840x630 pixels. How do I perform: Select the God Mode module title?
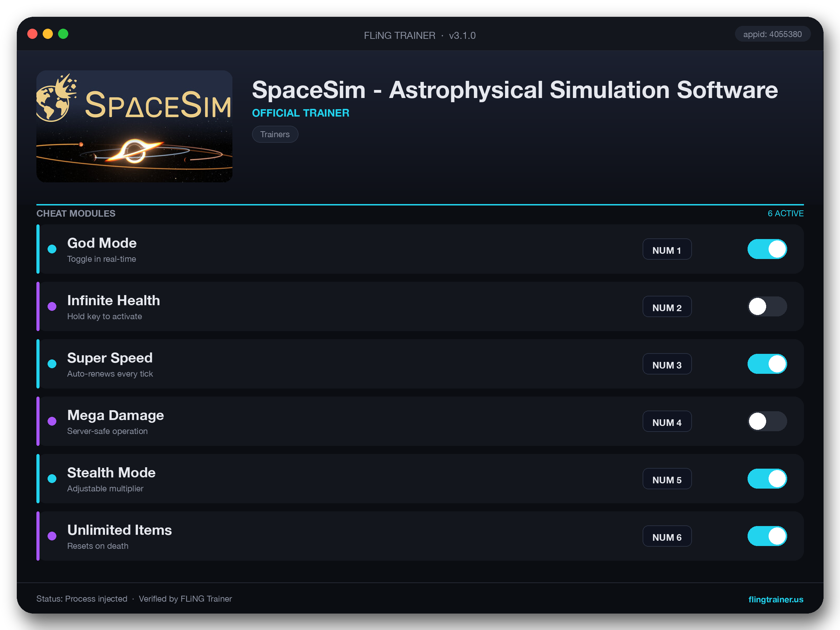point(102,243)
